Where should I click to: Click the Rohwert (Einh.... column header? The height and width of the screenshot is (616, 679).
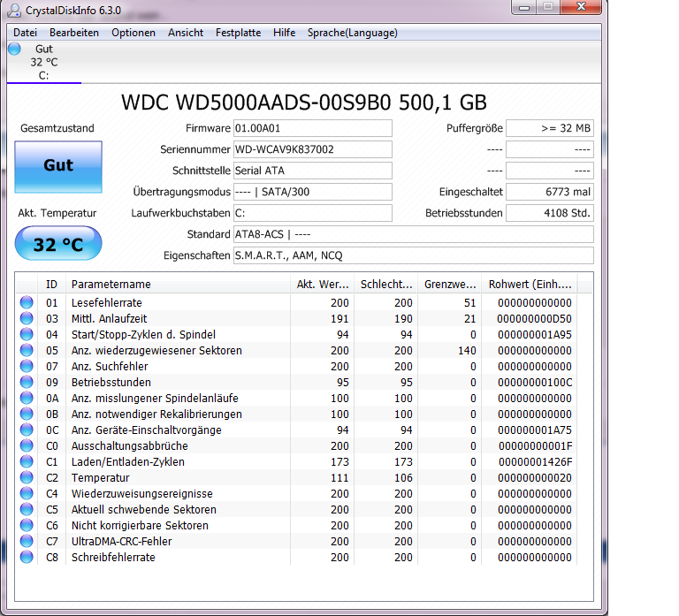click(530, 284)
